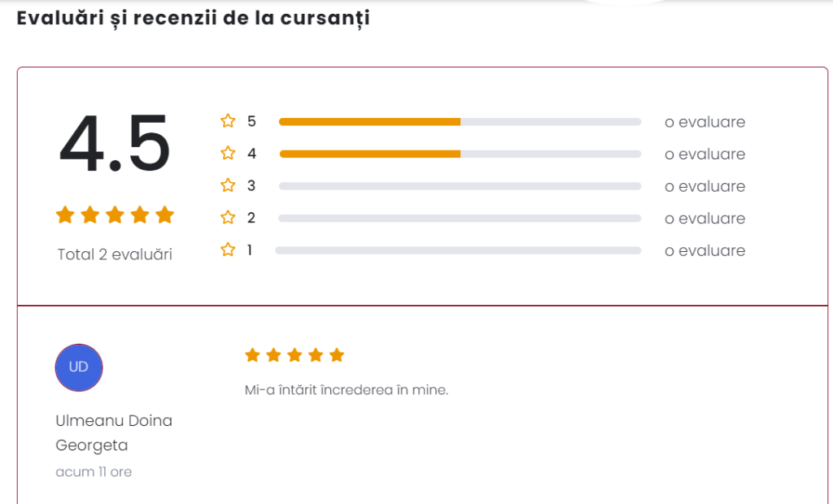
Task: Click the 'acum 11 ore' timestamp
Action: pos(94,471)
